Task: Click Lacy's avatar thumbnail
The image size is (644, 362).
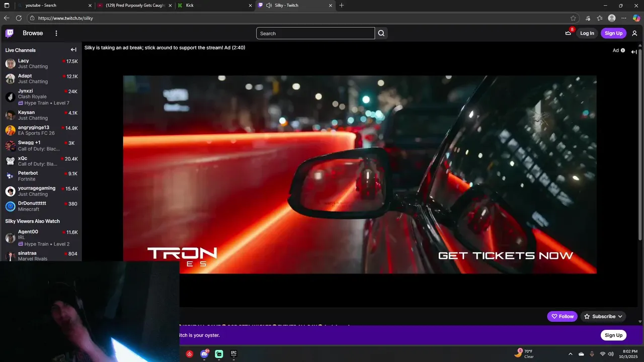Action: click(x=10, y=64)
